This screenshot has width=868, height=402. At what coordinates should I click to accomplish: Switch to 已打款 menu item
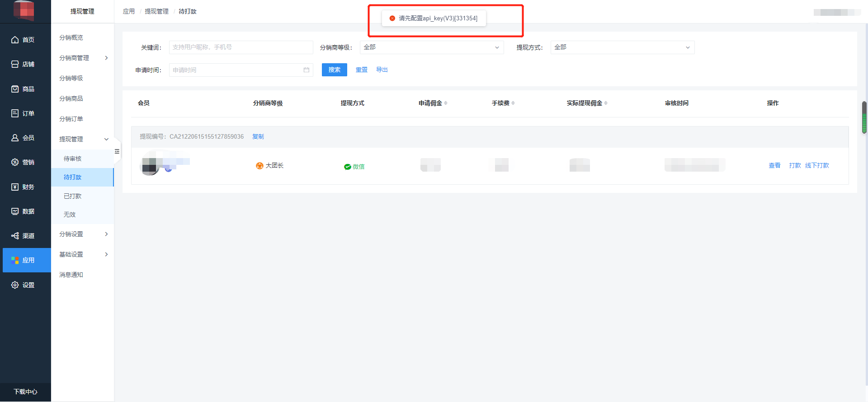73,196
